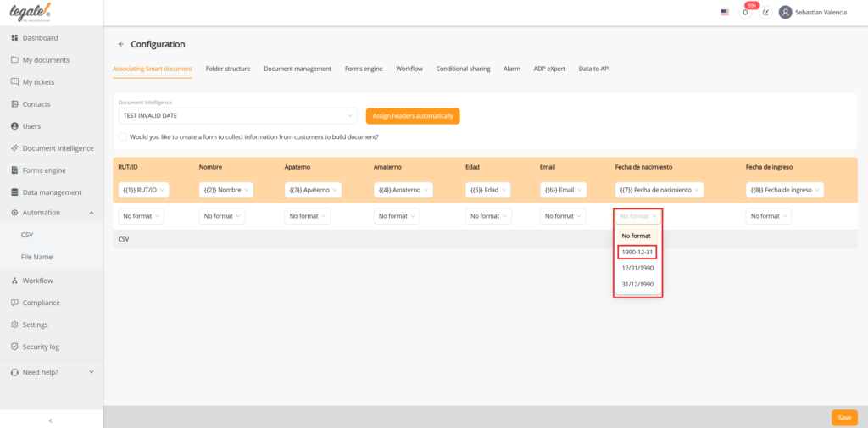Click the Data management database icon
This screenshot has width=868, height=428.
point(15,192)
